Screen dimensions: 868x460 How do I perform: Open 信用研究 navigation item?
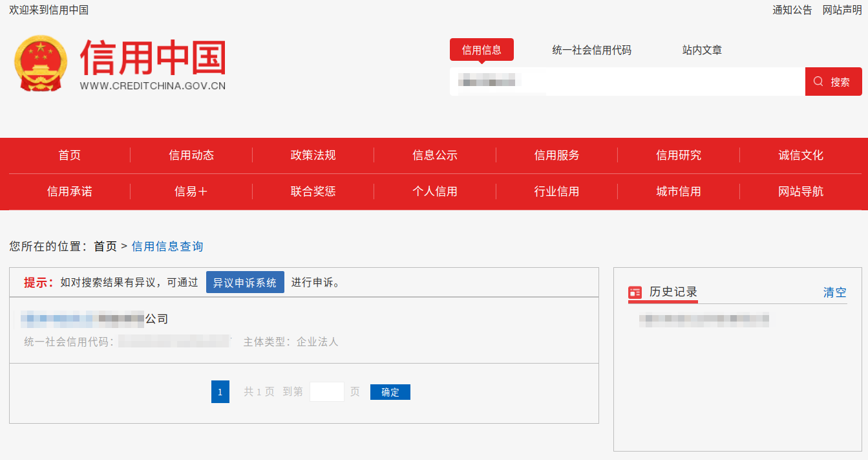click(x=679, y=155)
